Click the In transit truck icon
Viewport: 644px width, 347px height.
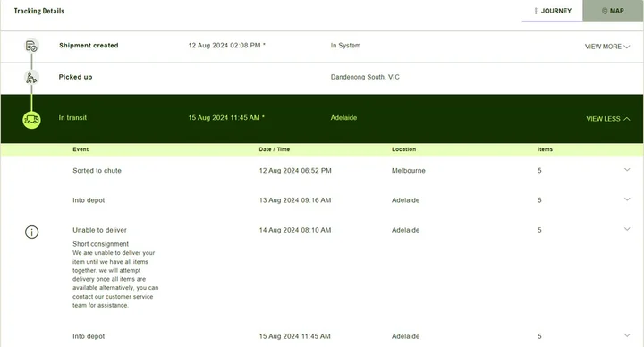pos(31,120)
